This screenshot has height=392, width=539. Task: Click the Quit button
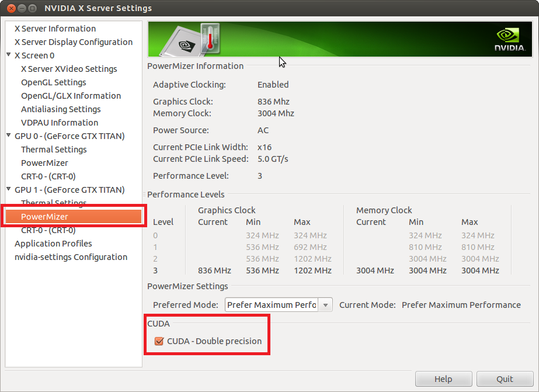pos(505,379)
